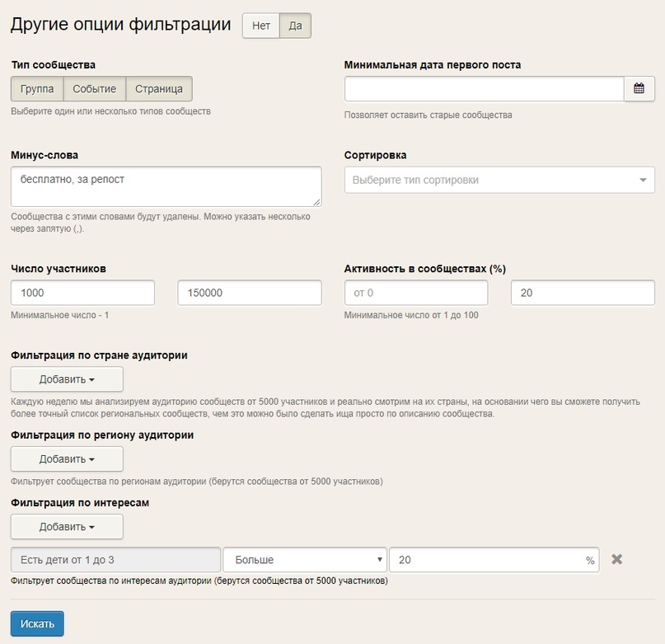Toggle the Событие community type
Viewport: 665px width, 644px height.
[95, 89]
